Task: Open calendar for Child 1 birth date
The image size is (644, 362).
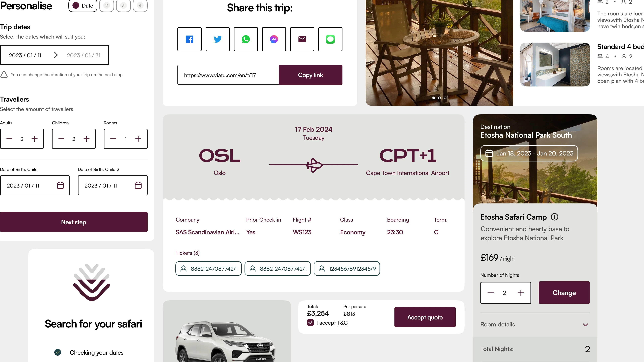Action: [60, 185]
